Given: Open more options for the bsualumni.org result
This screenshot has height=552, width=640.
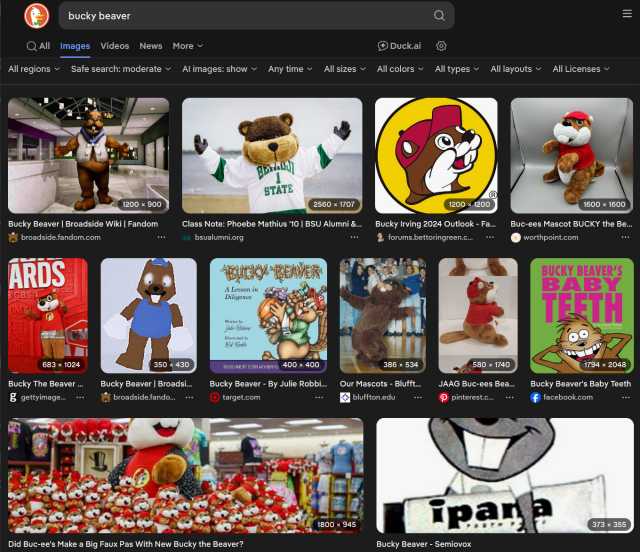Looking at the screenshot, I should pyautogui.click(x=354, y=237).
